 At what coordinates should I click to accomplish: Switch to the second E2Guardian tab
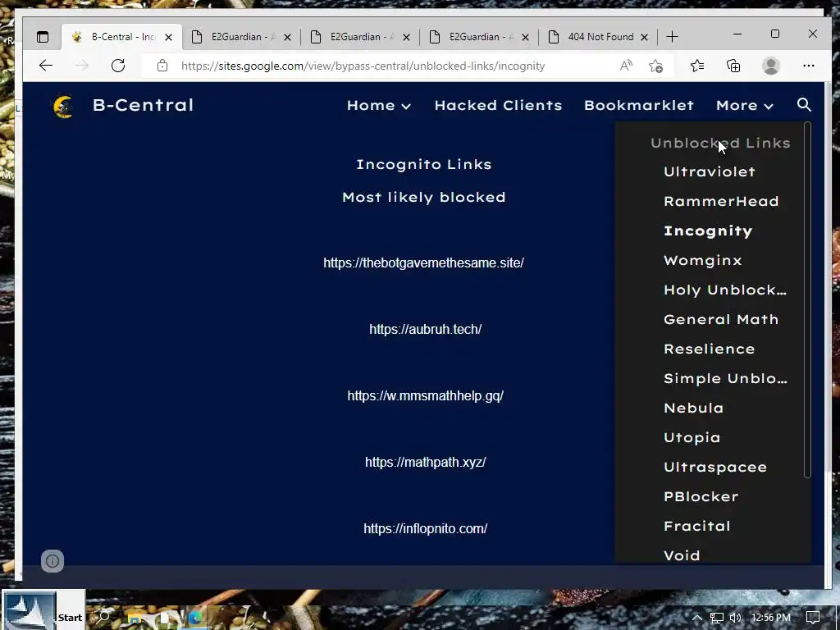point(360,37)
